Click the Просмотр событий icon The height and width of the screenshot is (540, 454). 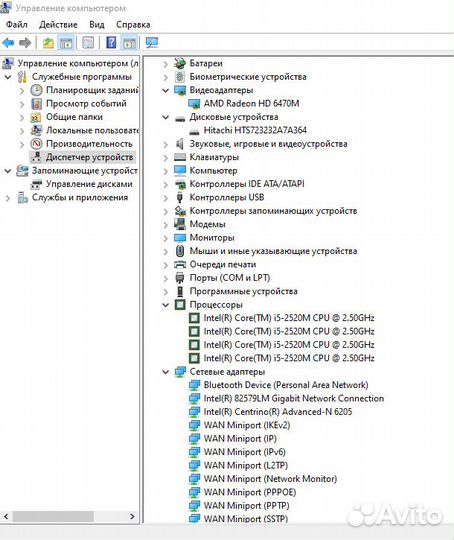[36, 104]
